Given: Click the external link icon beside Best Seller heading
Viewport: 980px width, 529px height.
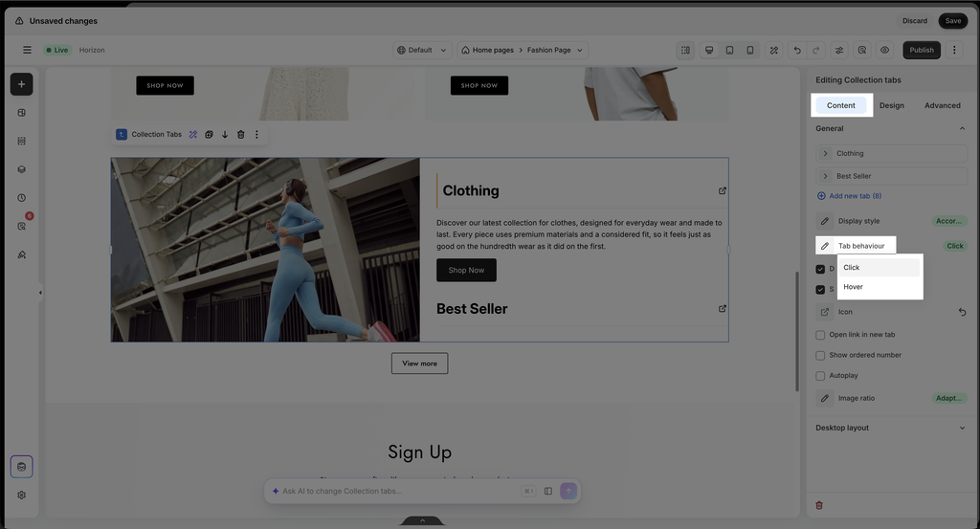Looking at the screenshot, I should coord(722,309).
